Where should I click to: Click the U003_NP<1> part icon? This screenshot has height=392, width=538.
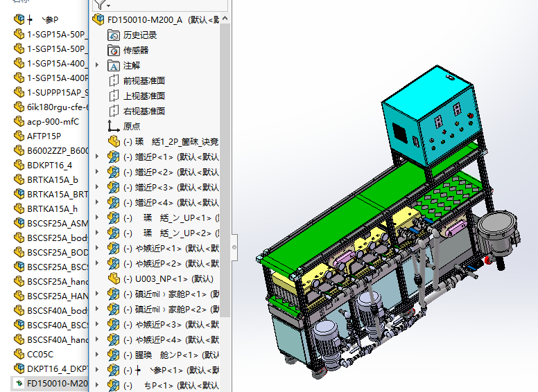tap(114, 278)
